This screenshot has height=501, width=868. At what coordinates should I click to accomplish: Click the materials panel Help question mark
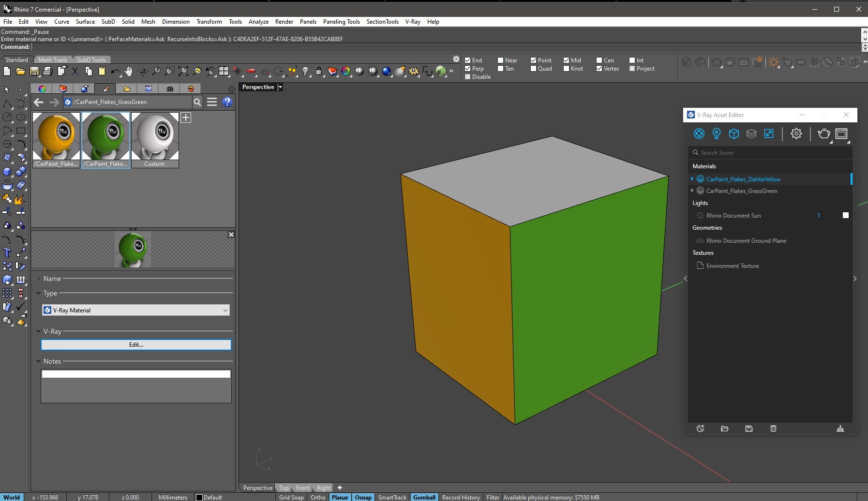click(x=227, y=102)
